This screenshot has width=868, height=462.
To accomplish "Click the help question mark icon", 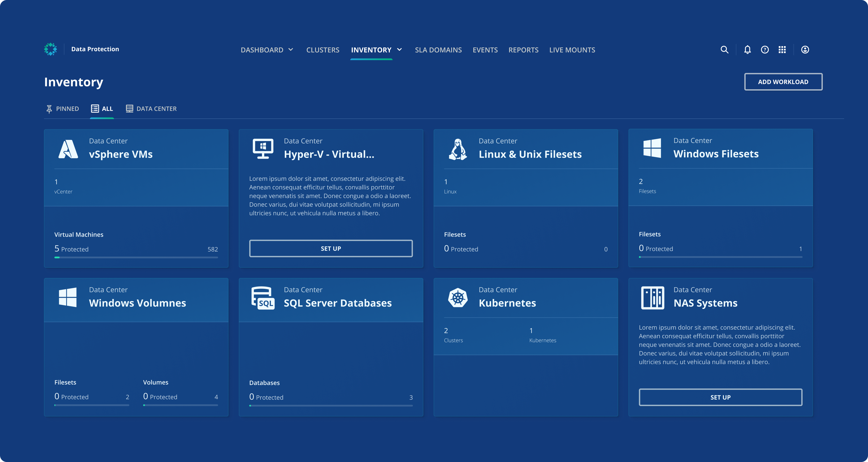I will click(765, 49).
